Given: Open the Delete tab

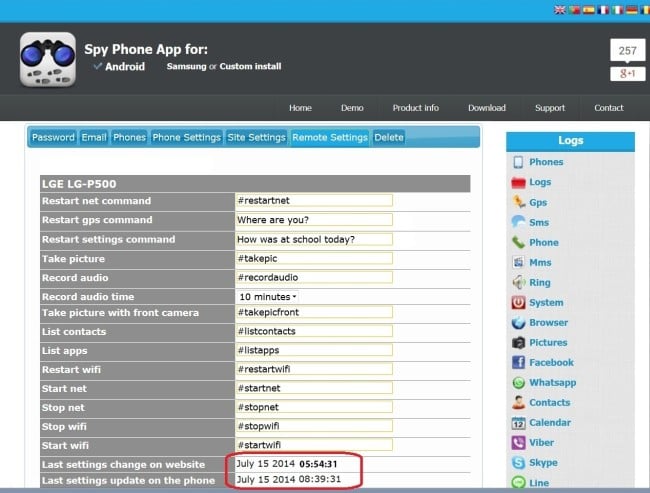Looking at the screenshot, I should coord(389,137).
